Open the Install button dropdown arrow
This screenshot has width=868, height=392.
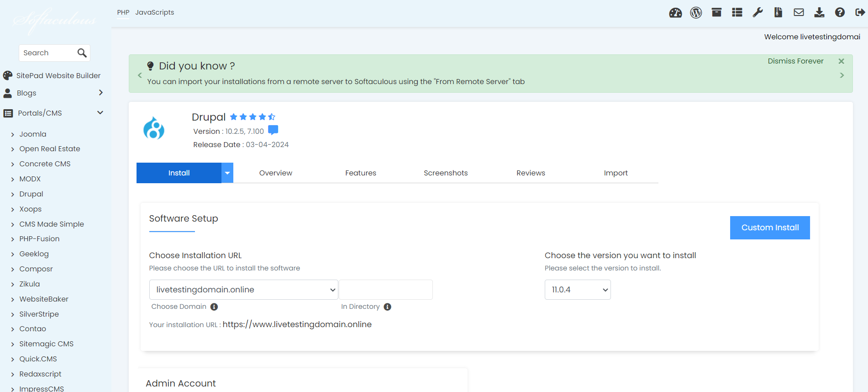227,173
